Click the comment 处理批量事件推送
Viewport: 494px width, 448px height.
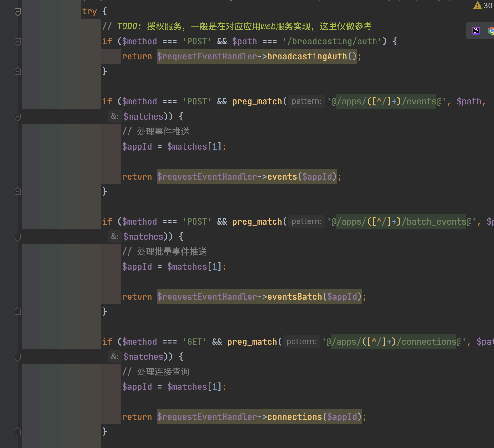click(164, 252)
